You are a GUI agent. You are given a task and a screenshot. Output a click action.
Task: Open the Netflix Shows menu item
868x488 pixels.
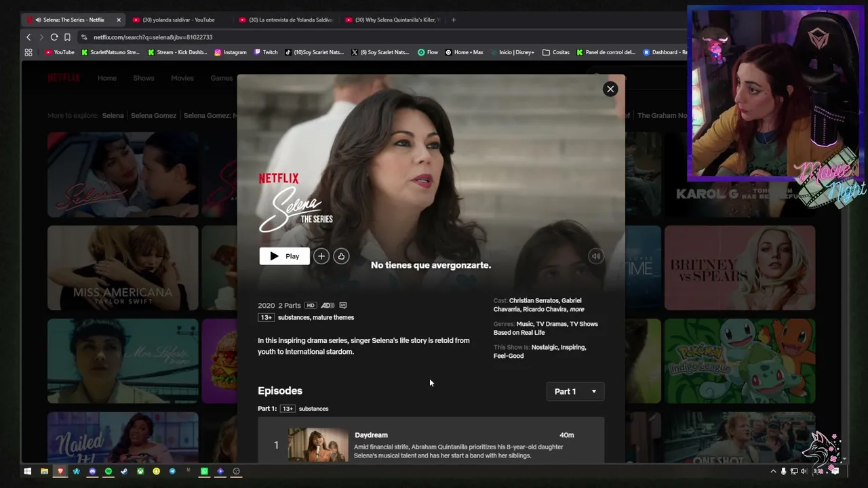(144, 78)
